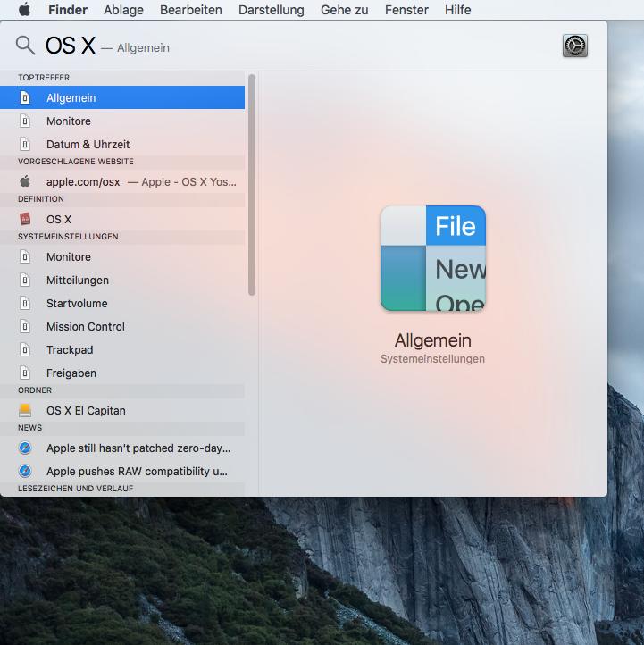Click the System Preferences gear icon
The width and height of the screenshot is (644, 645).
pyautogui.click(x=575, y=46)
